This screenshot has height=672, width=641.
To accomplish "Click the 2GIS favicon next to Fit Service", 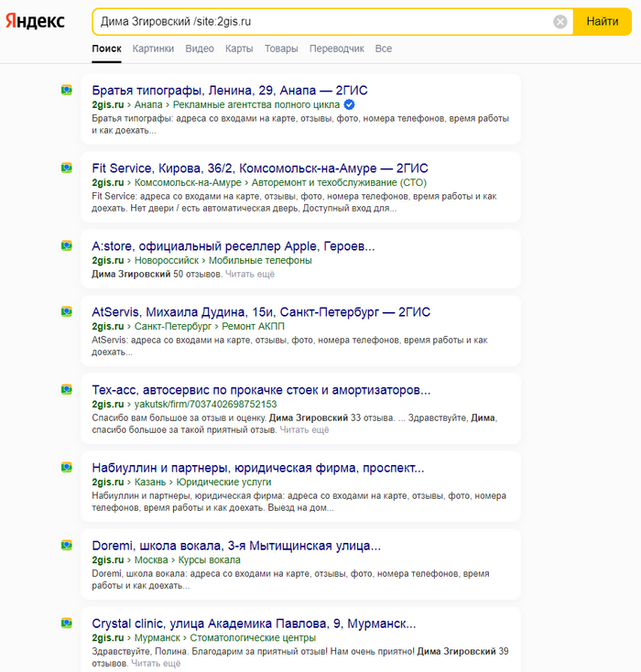I will coord(67,168).
